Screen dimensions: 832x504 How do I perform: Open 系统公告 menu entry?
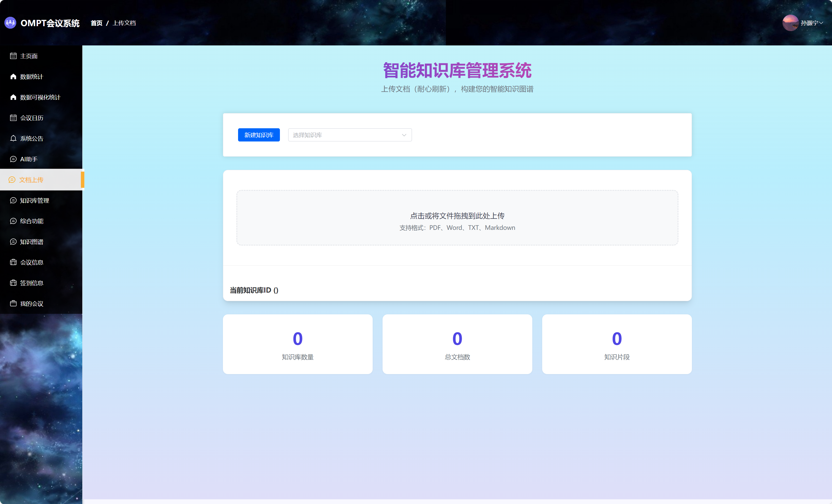pyautogui.click(x=41, y=138)
